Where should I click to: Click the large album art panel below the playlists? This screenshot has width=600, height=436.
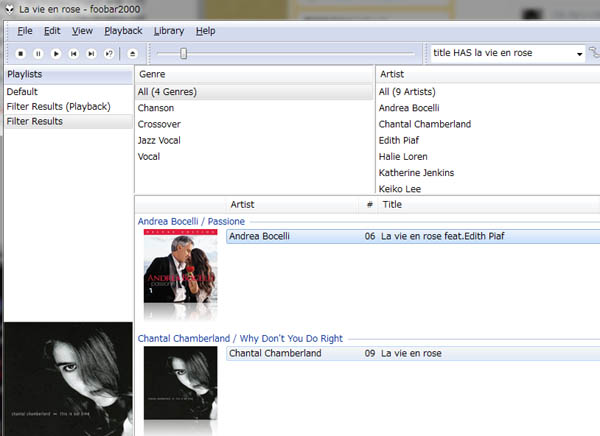pos(68,379)
